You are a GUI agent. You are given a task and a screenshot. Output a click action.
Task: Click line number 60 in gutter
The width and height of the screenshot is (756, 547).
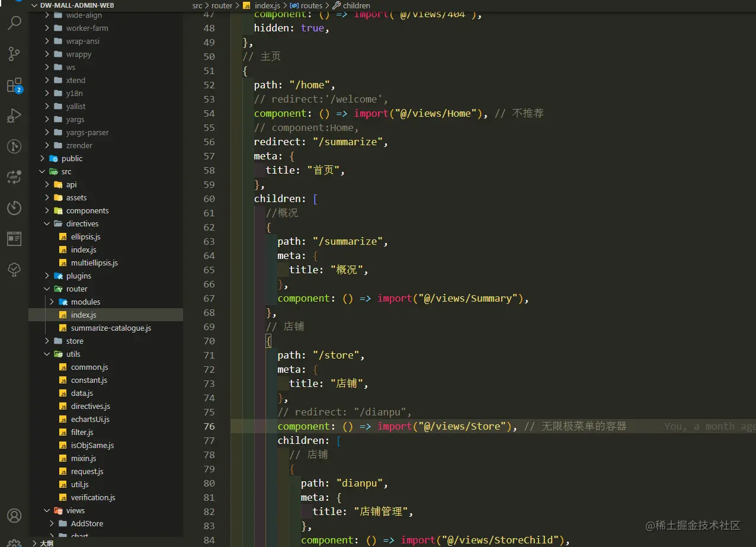[x=209, y=199]
